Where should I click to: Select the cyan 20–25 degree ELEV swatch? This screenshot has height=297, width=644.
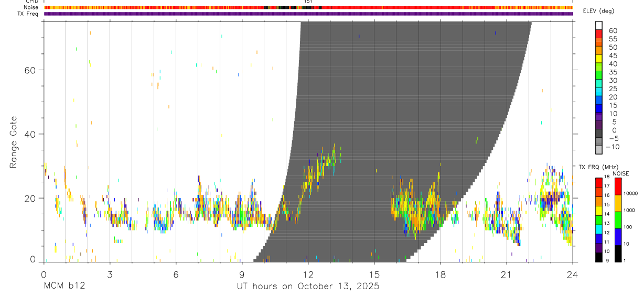(x=599, y=92)
